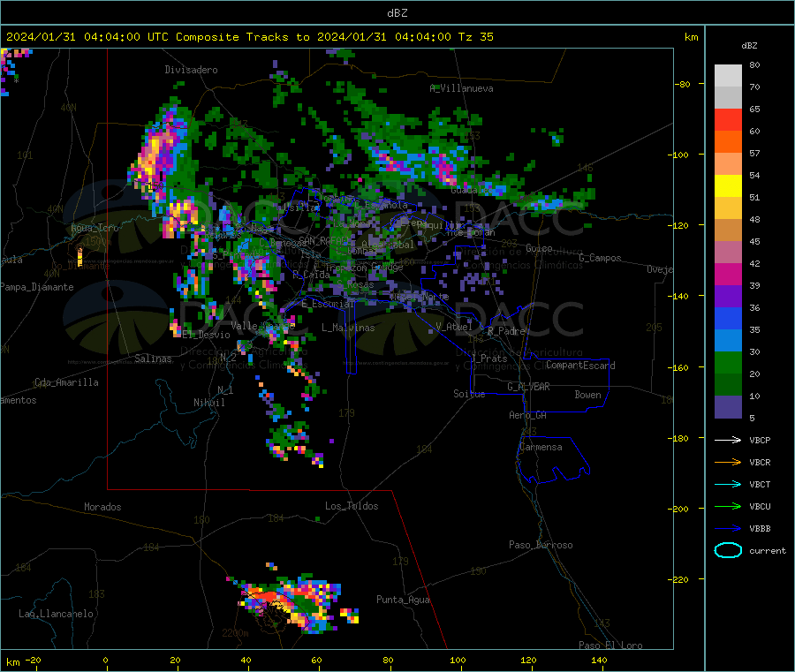Screen dimensions: 795x672
Task: Click the E_Escorial map label
Action: point(328,304)
